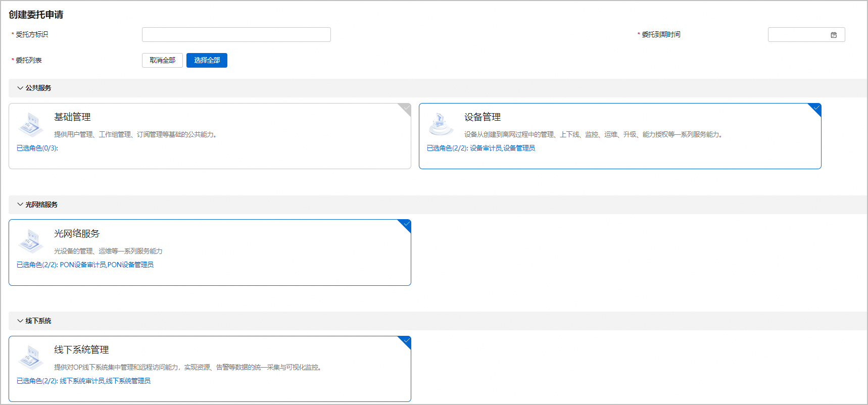Click description 设备从创建到离网过程中的管理
This screenshot has width=868, height=405.
click(x=595, y=134)
